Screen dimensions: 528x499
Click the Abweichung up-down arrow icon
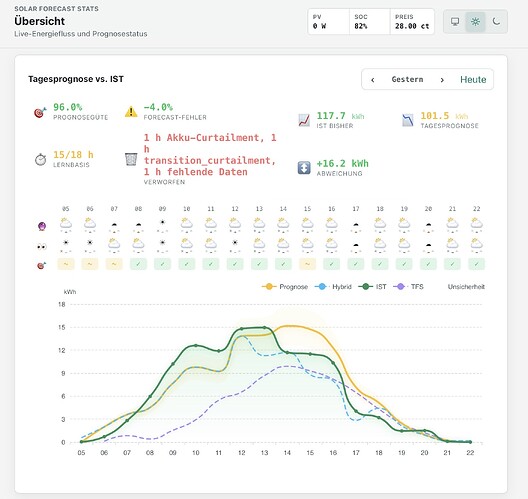coord(304,168)
